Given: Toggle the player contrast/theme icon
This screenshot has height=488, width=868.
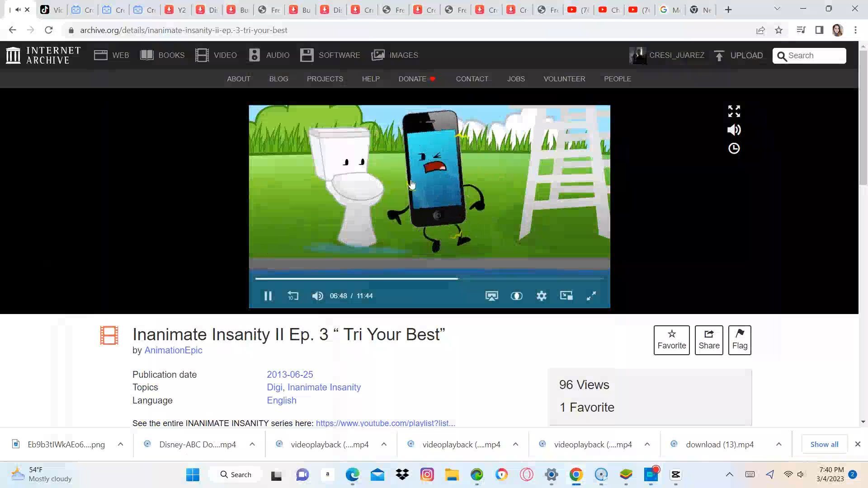Looking at the screenshot, I should coord(516,296).
